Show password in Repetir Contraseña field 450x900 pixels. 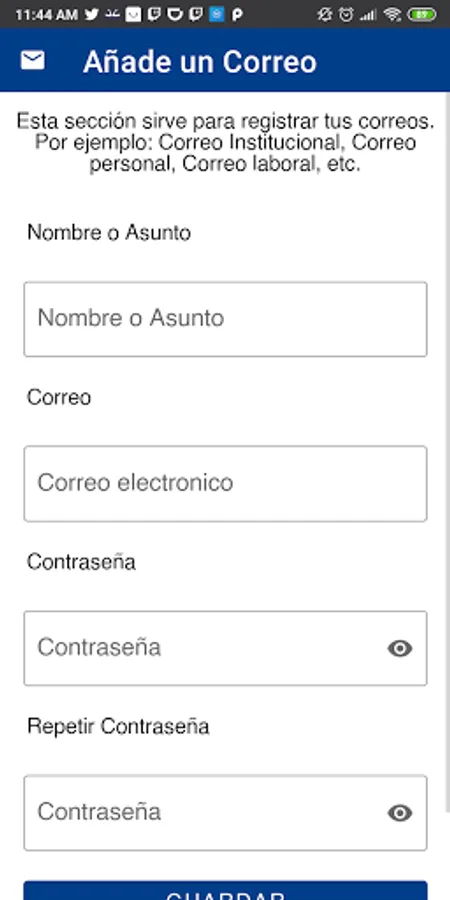pyautogui.click(x=400, y=813)
